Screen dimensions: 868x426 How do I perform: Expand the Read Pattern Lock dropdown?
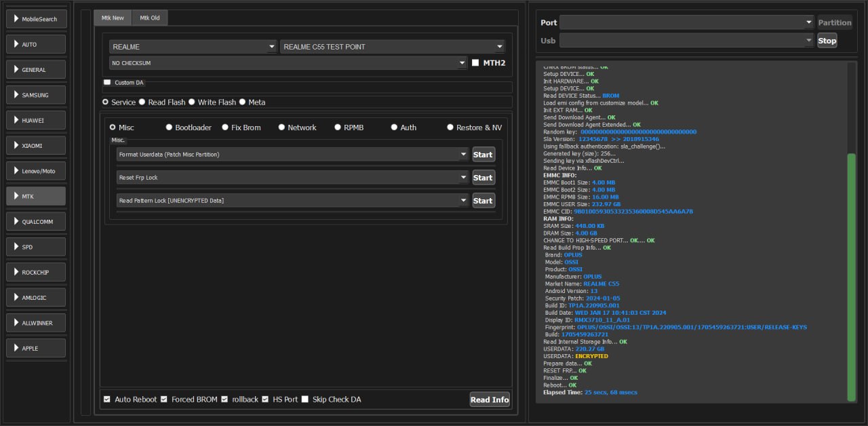tap(292, 200)
